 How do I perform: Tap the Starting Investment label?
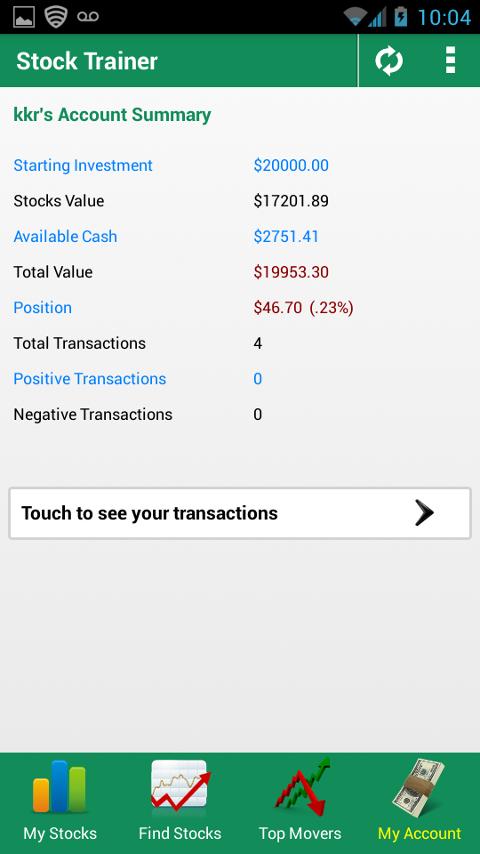[83, 166]
